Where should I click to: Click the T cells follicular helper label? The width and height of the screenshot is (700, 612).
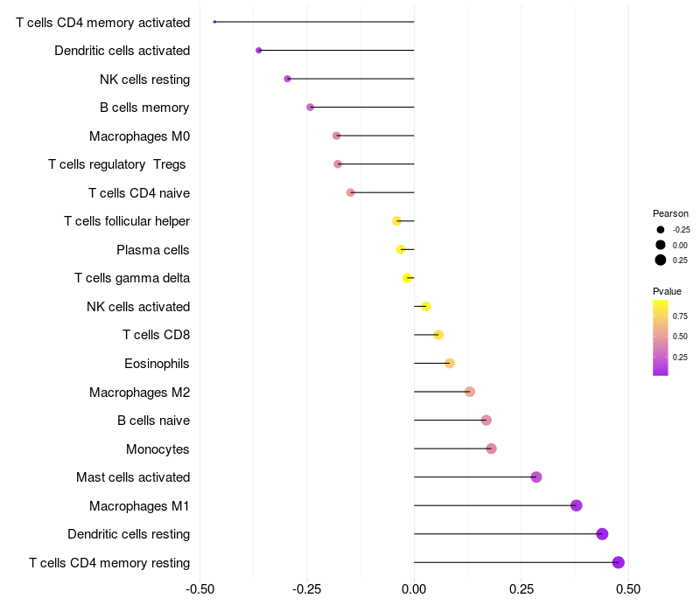[x=127, y=221]
